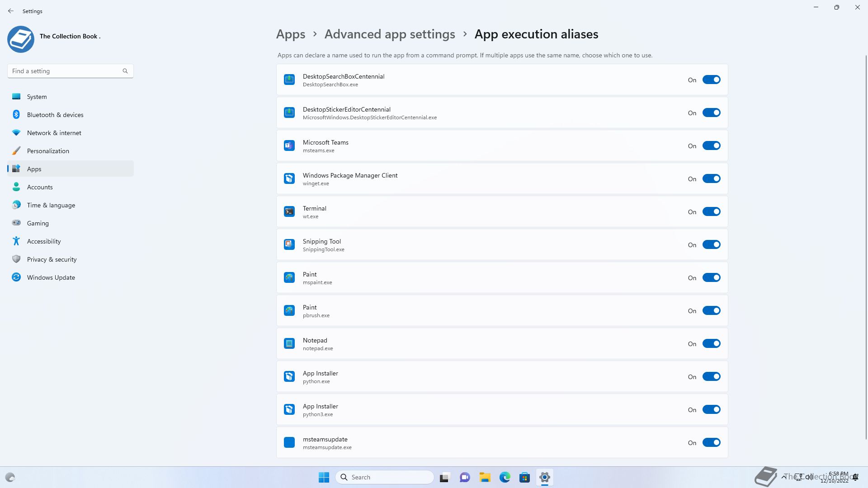
Task: Go back to Advanced app settings breadcrumb
Action: [x=390, y=34]
